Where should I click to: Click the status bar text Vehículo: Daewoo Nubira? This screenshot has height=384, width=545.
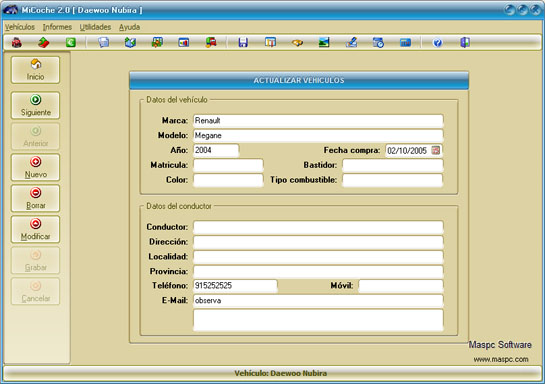click(280, 373)
